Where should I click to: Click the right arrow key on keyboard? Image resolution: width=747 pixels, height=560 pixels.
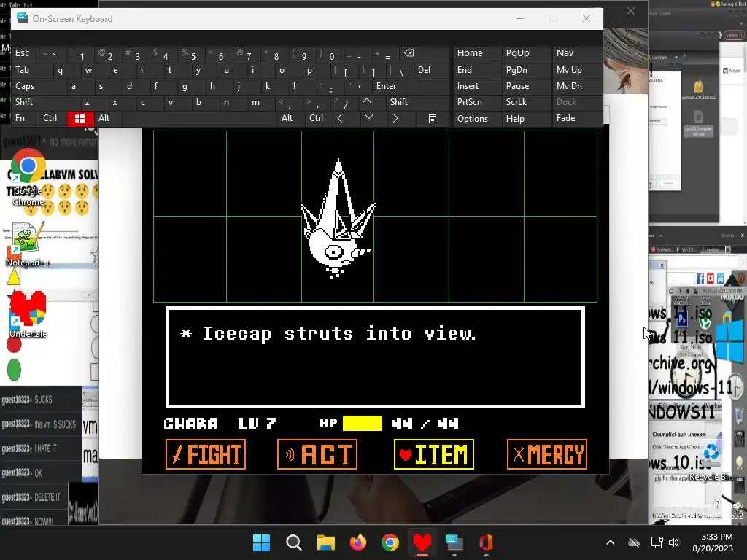point(395,119)
